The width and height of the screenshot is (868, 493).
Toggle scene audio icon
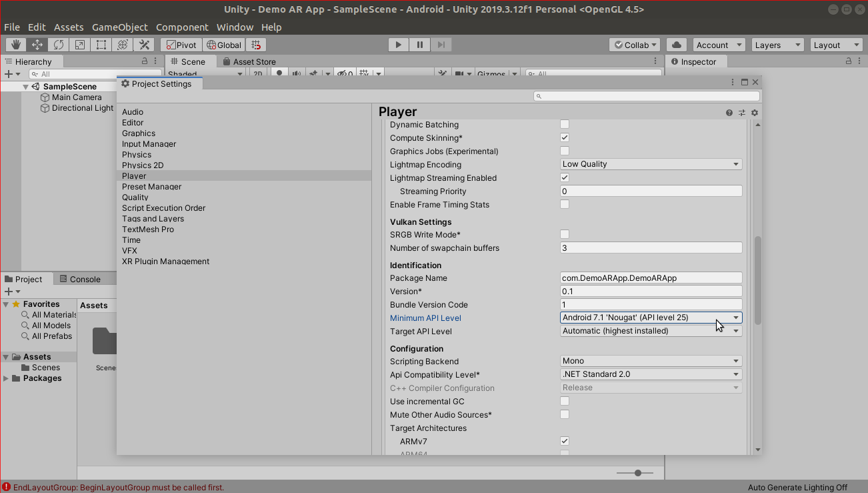pos(296,73)
